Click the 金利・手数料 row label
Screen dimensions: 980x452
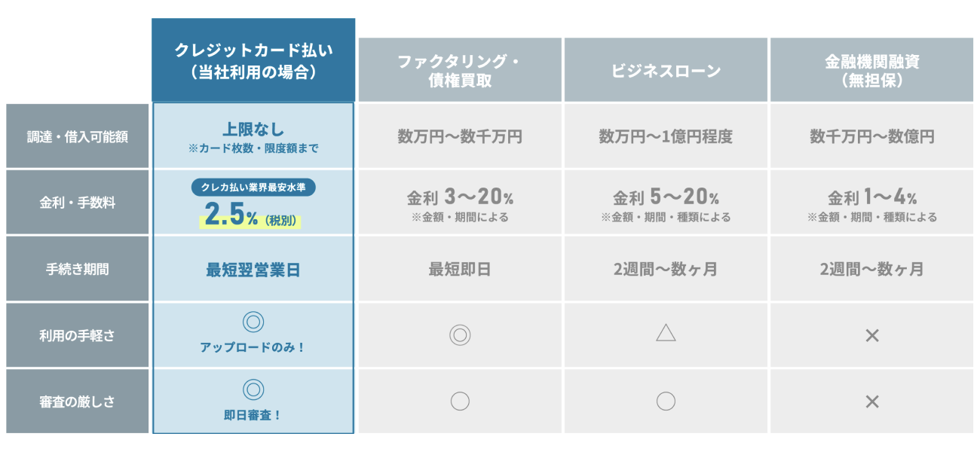tap(78, 203)
